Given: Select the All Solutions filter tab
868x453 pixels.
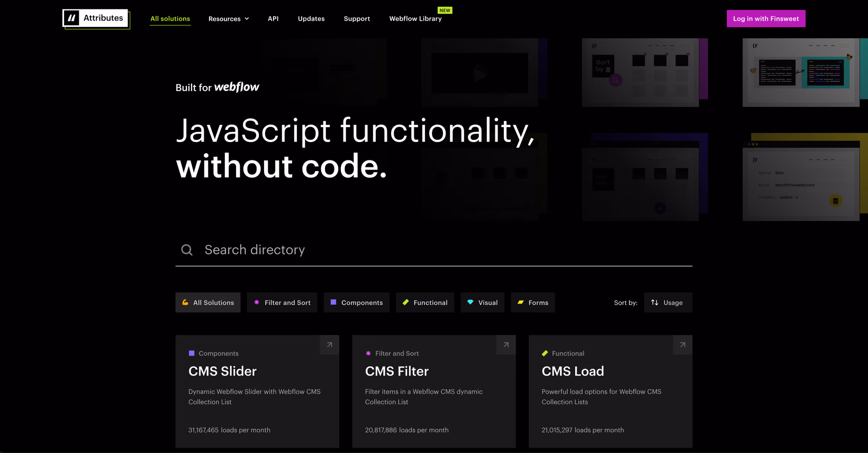Looking at the screenshot, I should click(208, 303).
